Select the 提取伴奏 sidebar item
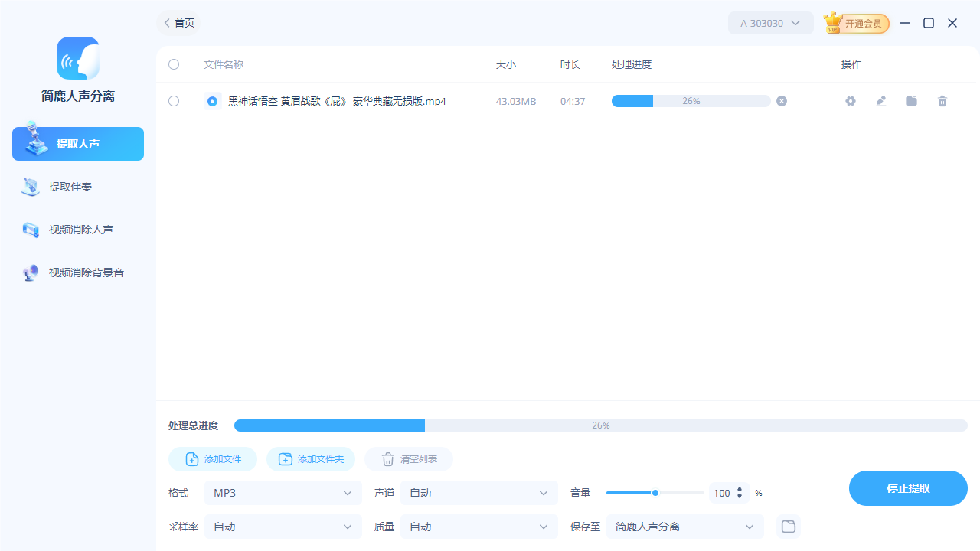This screenshot has width=980, height=551. tap(77, 186)
